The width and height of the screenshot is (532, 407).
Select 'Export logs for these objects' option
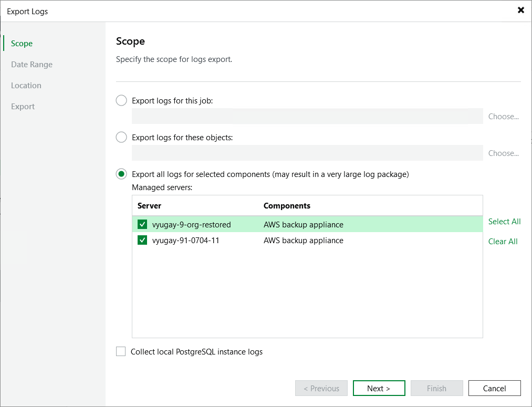[121, 137]
